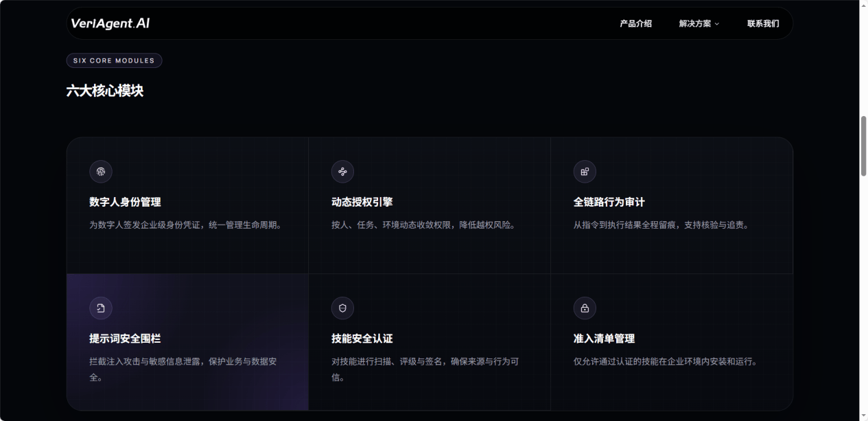Open the highlighted 提示词安全围栏 card
Image resolution: width=868 pixels, height=421 pixels.
point(187,343)
